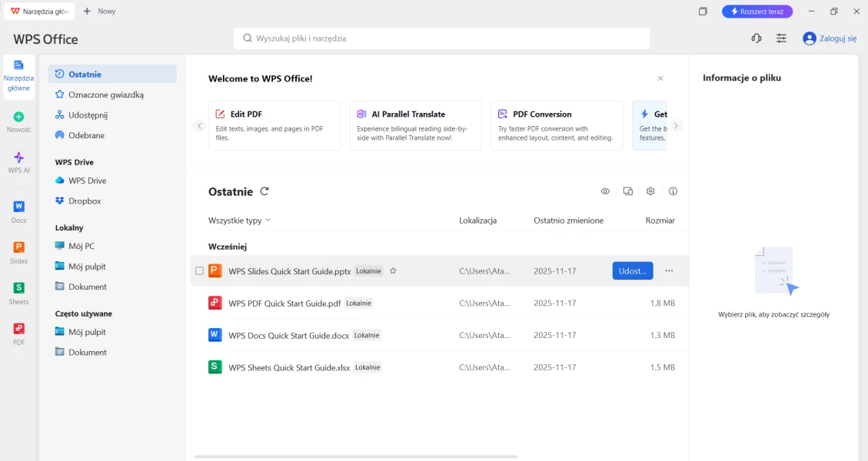Open the customer support headset icon
The image size is (868, 461).
click(756, 38)
